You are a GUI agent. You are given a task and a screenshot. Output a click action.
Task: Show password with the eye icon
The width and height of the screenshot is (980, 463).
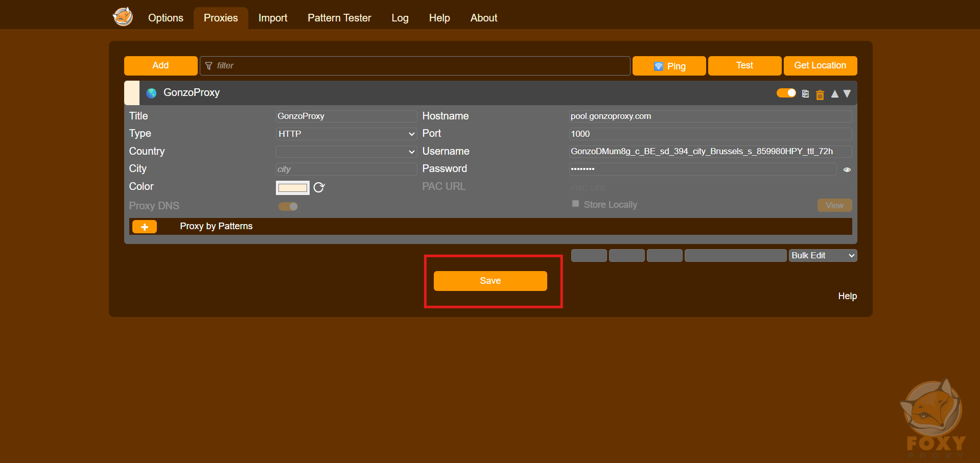[847, 169]
